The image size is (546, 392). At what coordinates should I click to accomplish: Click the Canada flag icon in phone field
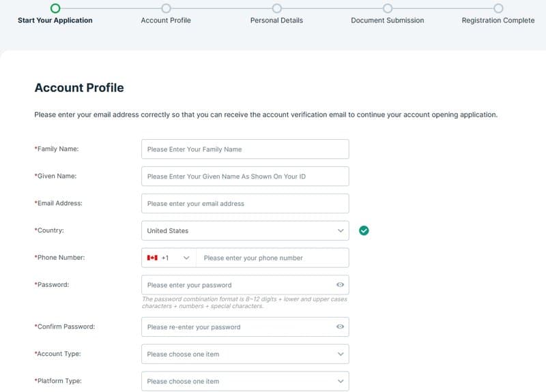(x=152, y=258)
